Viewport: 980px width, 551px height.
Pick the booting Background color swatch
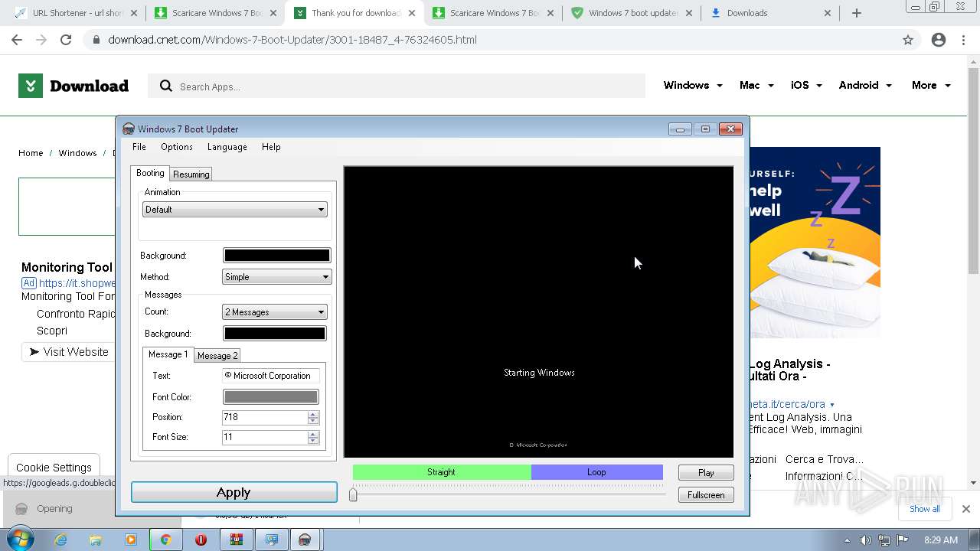point(276,256)
